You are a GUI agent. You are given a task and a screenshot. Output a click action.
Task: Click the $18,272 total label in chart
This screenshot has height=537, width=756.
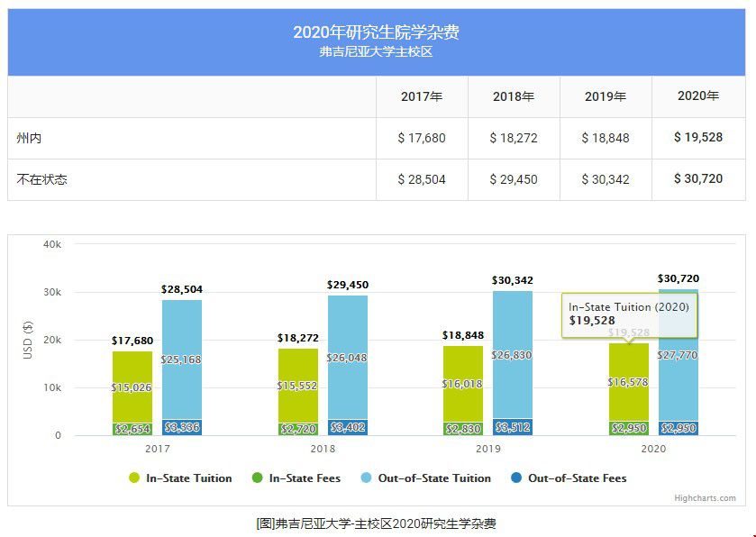point(298,338)
